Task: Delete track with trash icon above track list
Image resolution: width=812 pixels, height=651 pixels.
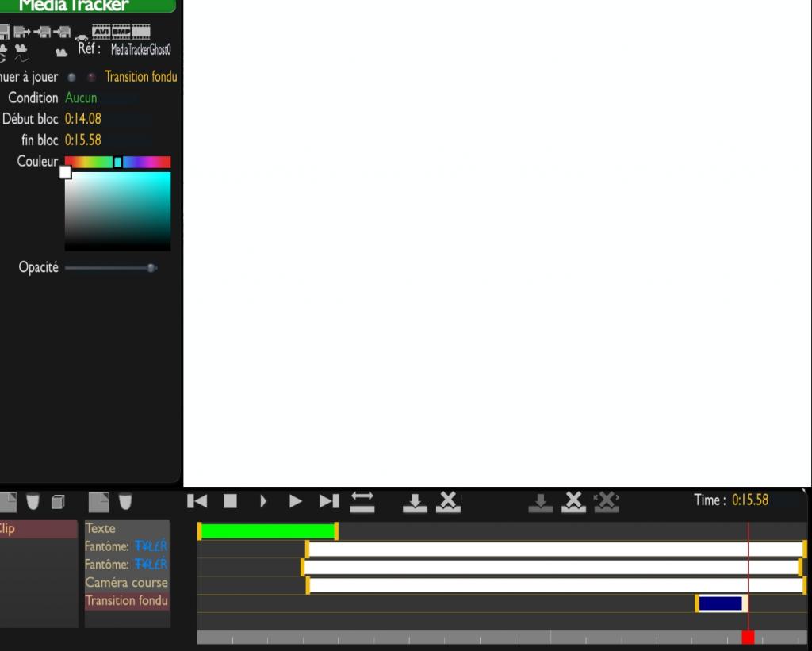Action: tap(125, 501)
